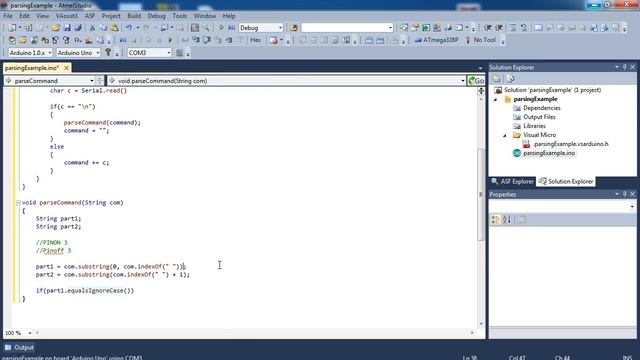Click the Solution Explorer properties toolbar icon
The image size is (640, 360).
pos(496,79)
